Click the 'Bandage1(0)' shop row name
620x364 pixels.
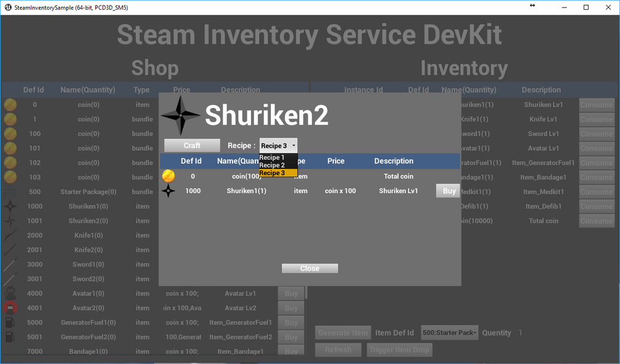[88, 352]
